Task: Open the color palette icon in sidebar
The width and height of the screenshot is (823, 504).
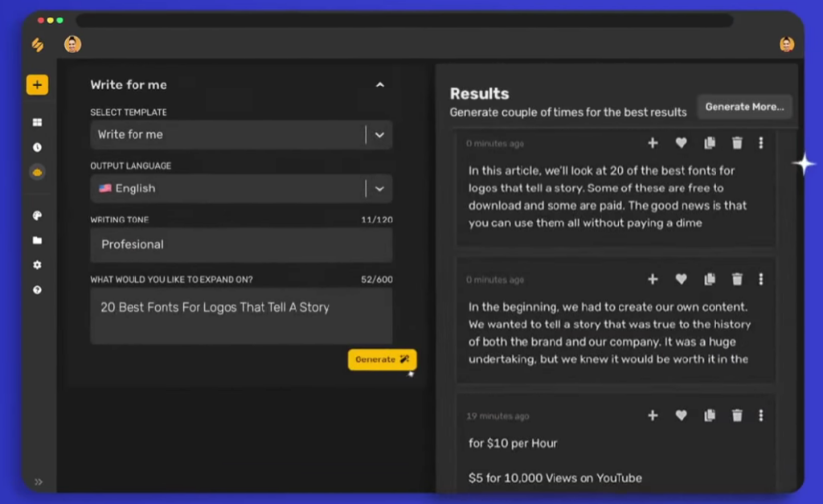Action: click(37, 215)
